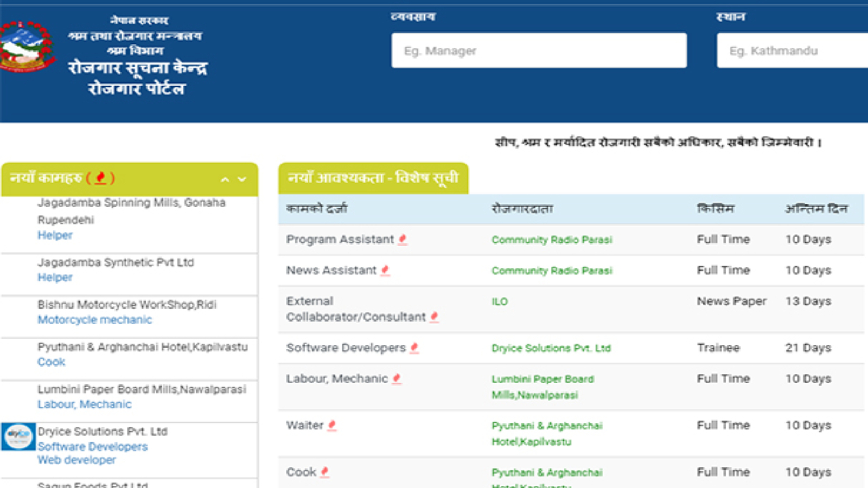Click hot icon beside External Collaborator/Consultant
The image size is (868, 488).
pos(434,317)
